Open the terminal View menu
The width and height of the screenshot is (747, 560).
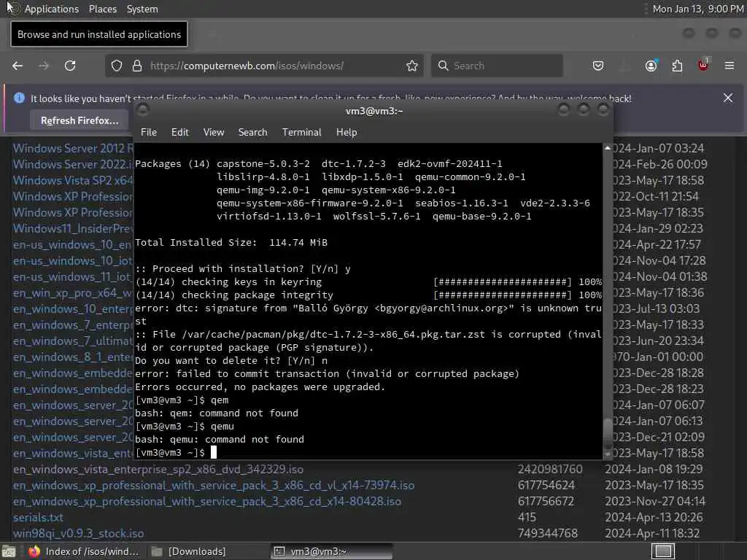pos(214,133)
